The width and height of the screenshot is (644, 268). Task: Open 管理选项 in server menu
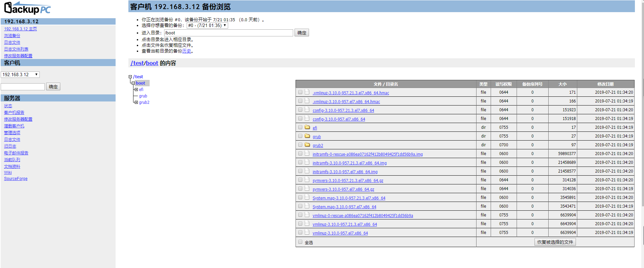click(12, 133)
